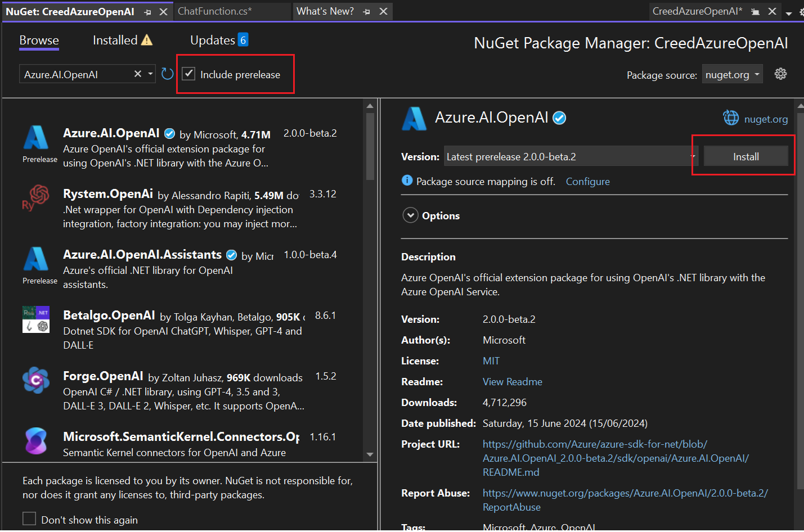
Task: Open NuGet settings gear icon
Action: [780, 74]
